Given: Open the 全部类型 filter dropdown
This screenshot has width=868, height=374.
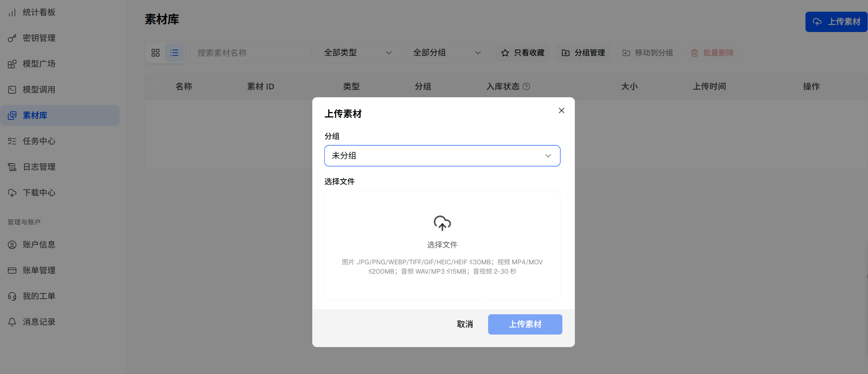Looking at the screenshot, I should (358, 53).
